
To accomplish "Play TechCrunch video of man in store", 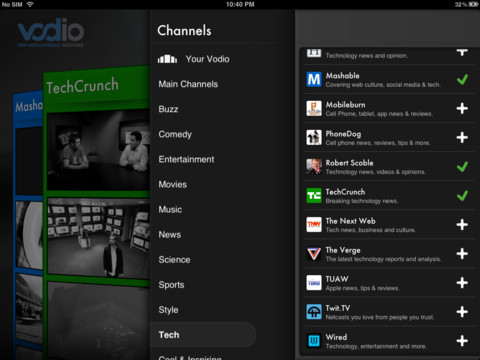I will (x=98, y=239).
